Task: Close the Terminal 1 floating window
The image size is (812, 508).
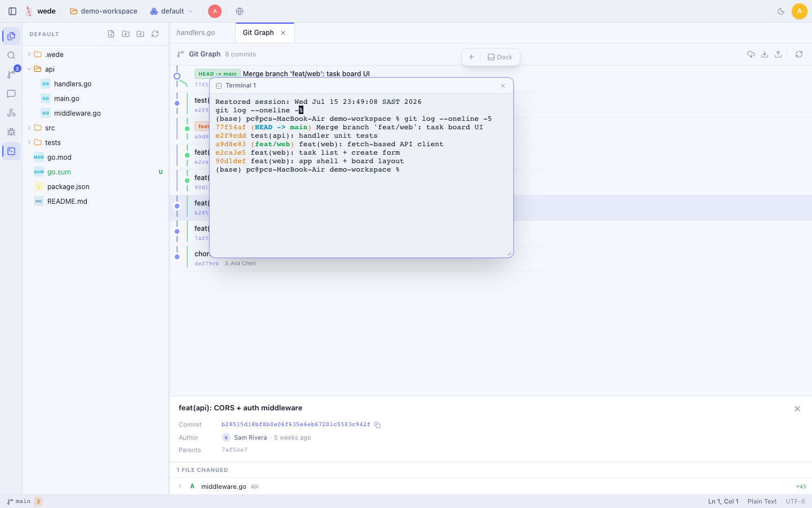Action: pyautogui.click(x=503, y=86)
